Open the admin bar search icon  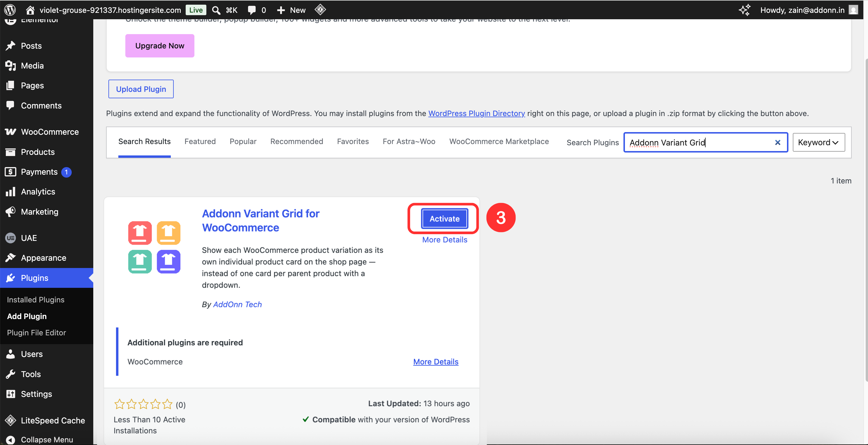tap(216, 10)
